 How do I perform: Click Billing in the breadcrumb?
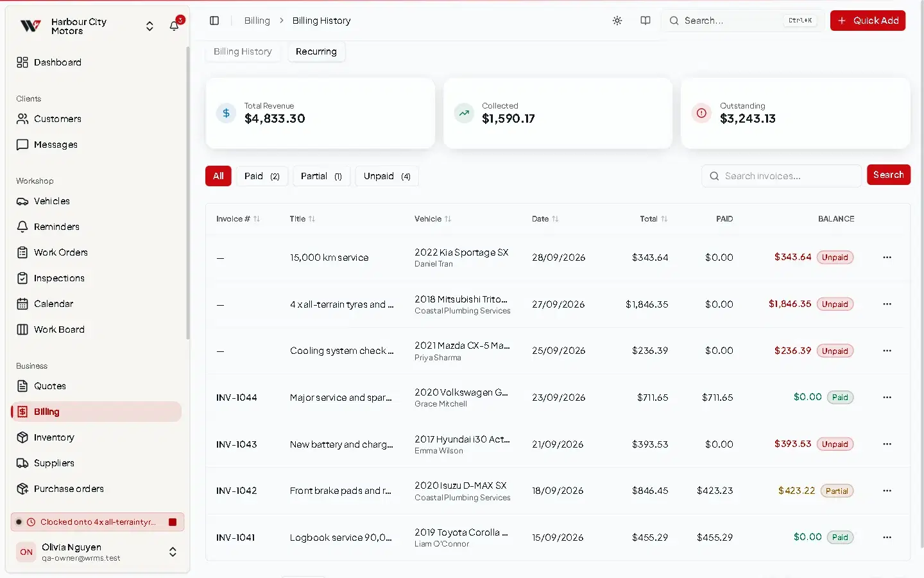257,21
